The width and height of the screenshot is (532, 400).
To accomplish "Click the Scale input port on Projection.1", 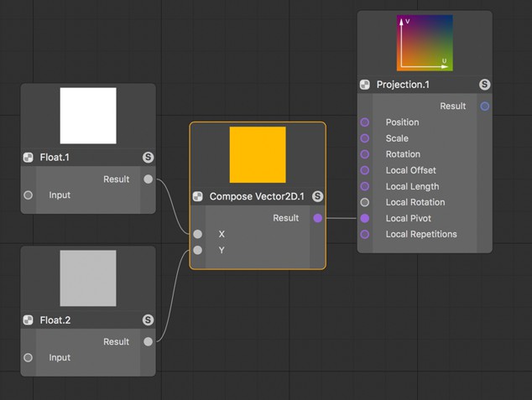I will click(x=365, y=138).
